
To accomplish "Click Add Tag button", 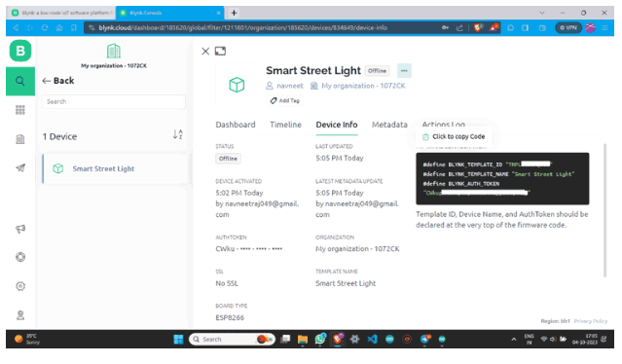I will [284, 100].
